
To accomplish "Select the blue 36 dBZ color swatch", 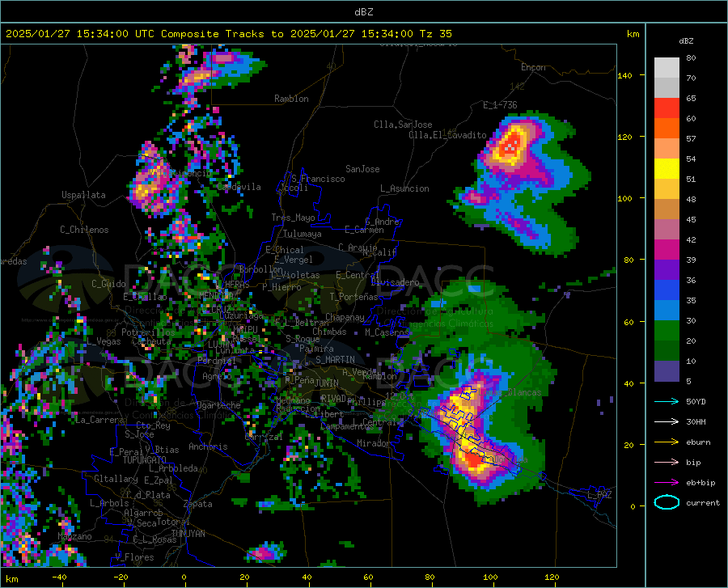I will coord(667,290).
